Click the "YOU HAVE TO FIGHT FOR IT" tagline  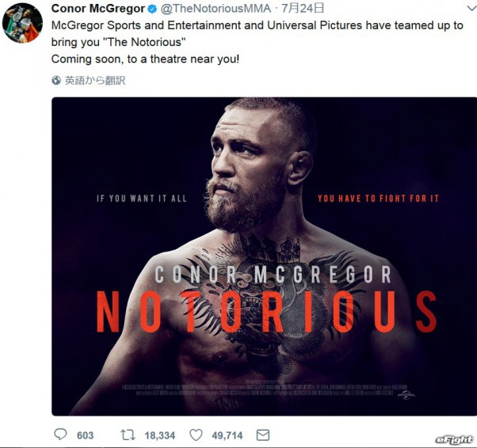tap(378, 198)
